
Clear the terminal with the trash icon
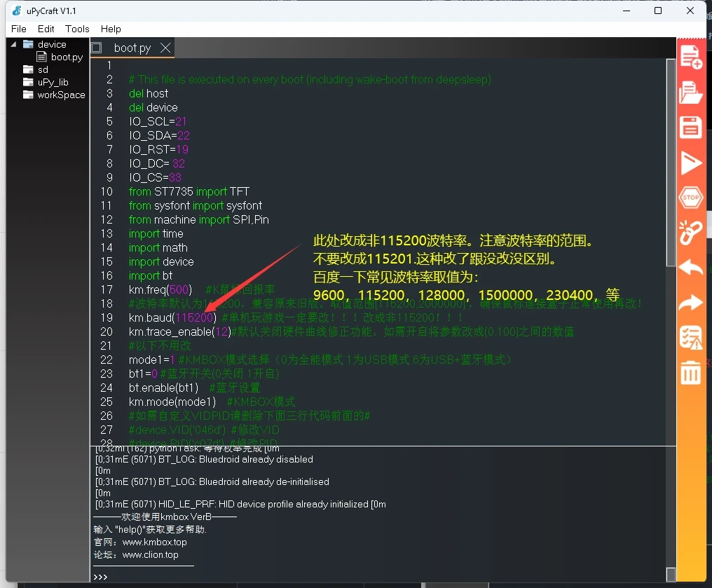[691, 373]
